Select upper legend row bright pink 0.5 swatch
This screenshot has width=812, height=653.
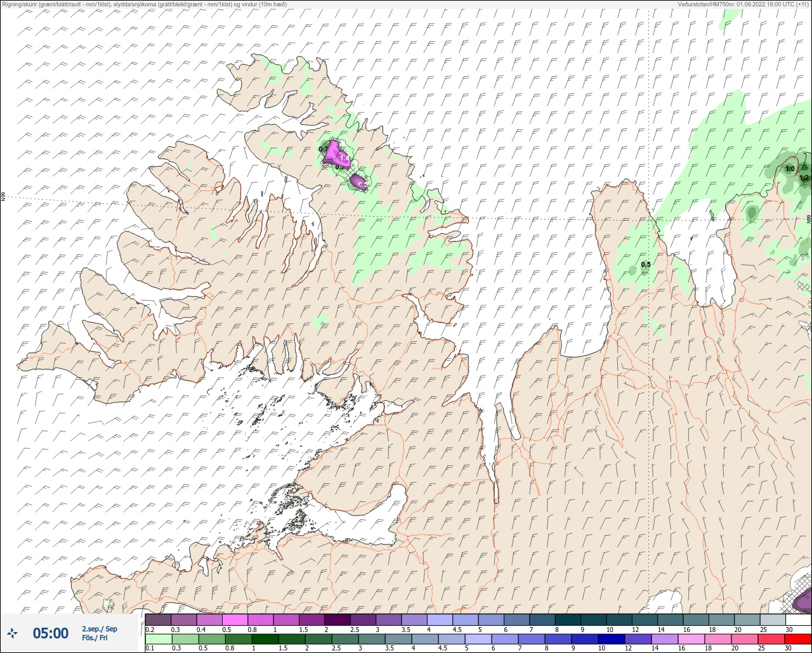coord(235,619)
